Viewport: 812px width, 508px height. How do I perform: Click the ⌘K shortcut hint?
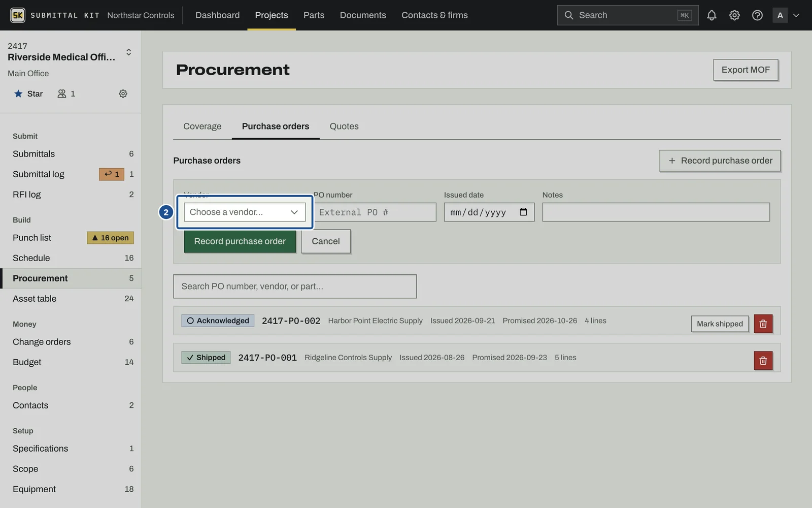pos(684,15)
